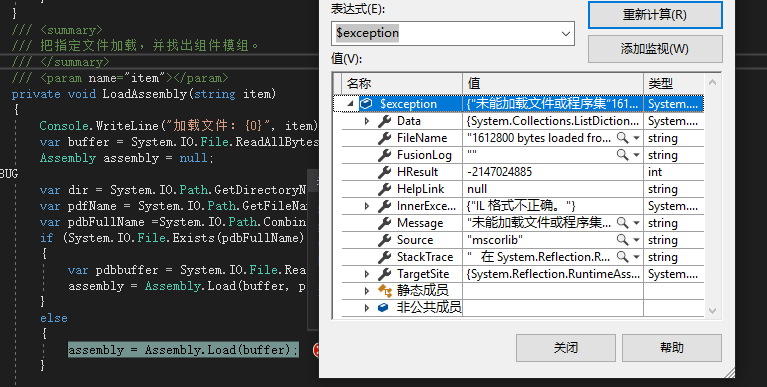Select the Data value System.Collections.ListDiction...

tap(553, 121)
